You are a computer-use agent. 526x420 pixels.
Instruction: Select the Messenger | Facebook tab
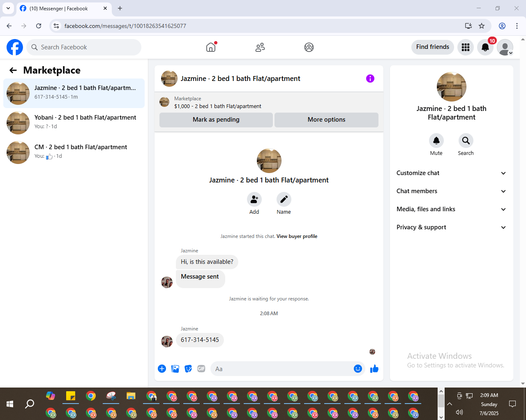click(x=64, y=8)
